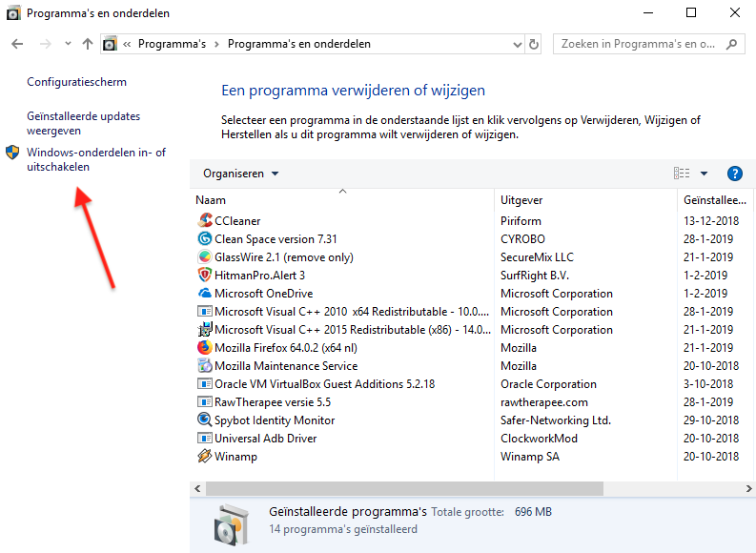Image resolution: width=756 pixels, height=553 pixels.
Task: Select the Mozilla Firefox icon in list
Action: (204, 348)
